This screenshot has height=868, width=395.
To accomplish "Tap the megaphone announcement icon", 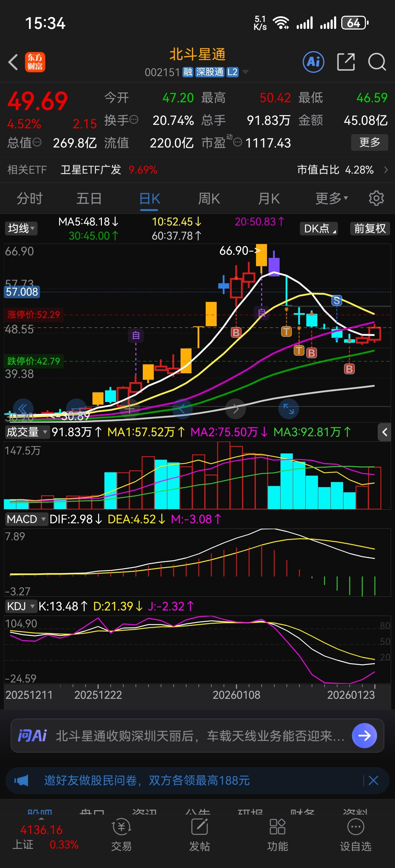I will pyautogui.click(x=21, y=780).
